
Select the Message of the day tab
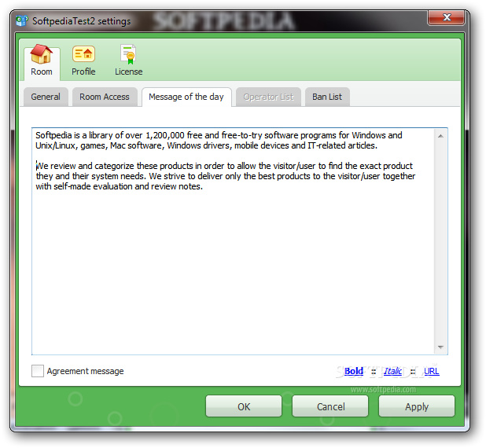tap(186, 97)
